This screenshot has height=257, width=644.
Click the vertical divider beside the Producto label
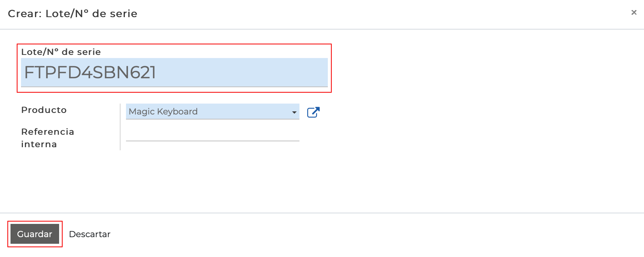click(120, 127)
